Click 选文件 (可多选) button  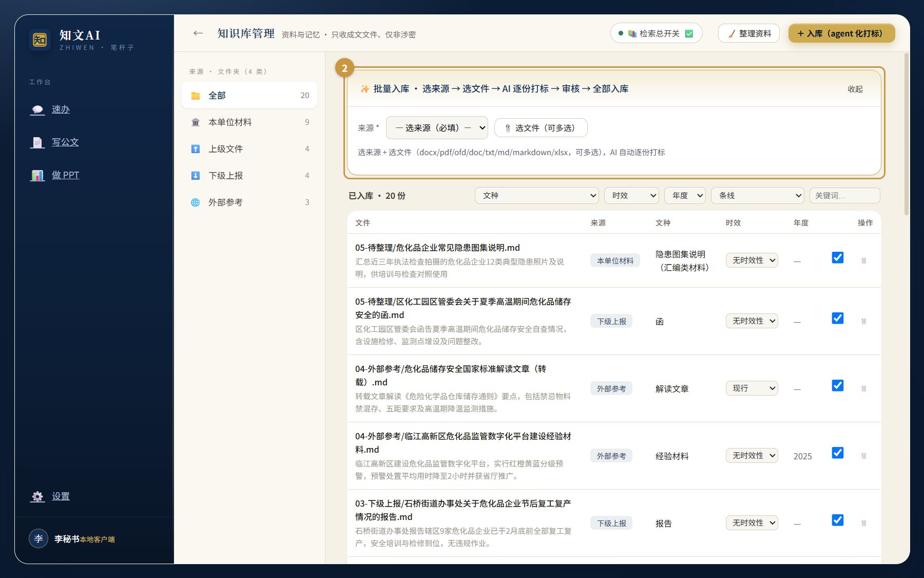(x=541, y=127)
